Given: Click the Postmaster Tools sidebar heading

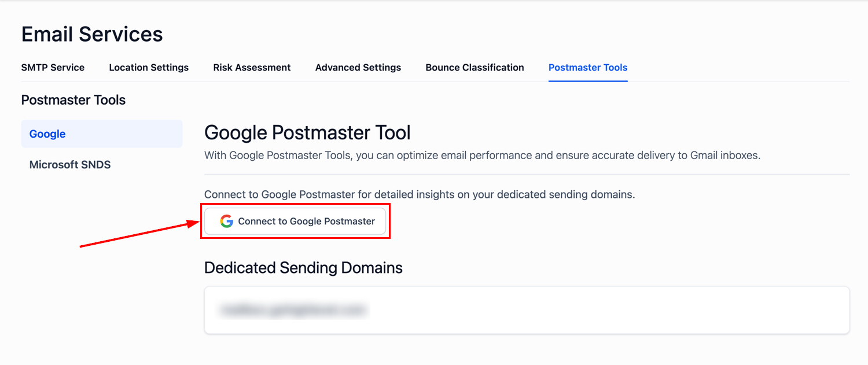Looking at the screenshot, I should pos(73,100).
